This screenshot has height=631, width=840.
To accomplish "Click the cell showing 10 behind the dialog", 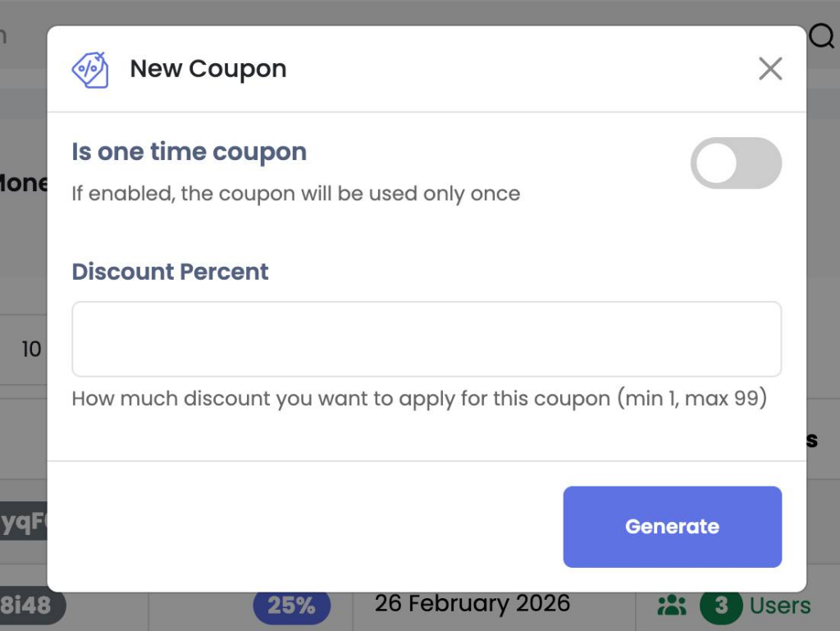I will point(31,350).
